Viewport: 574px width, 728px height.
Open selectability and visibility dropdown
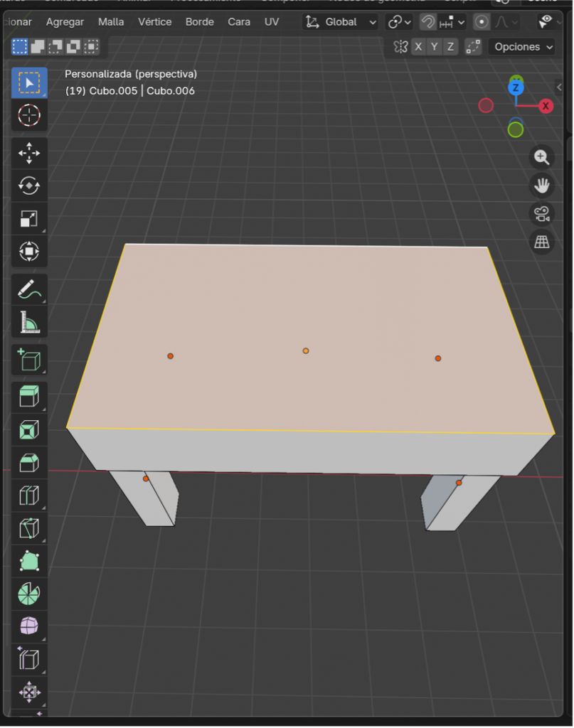pos(549,22)
